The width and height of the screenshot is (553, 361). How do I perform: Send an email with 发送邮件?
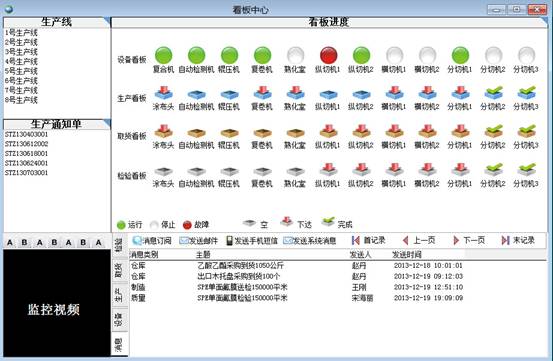click(x=198, y=241)
